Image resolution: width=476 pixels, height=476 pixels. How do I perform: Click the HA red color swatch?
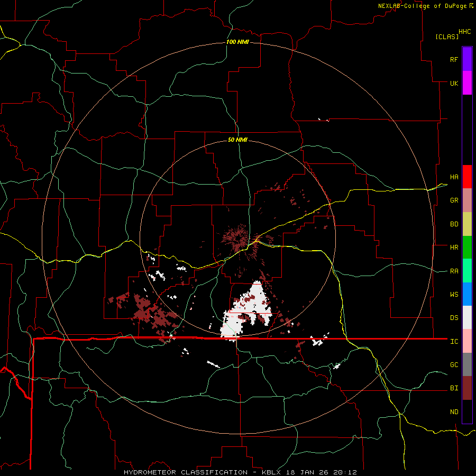point(467,177)
